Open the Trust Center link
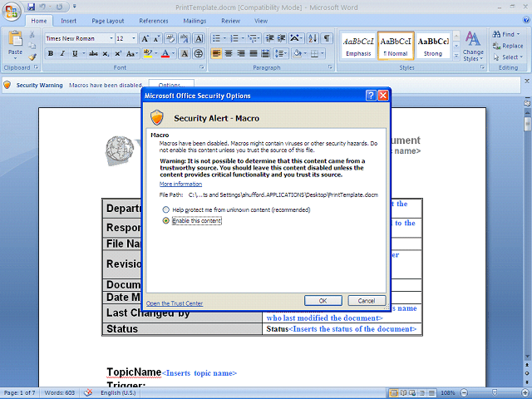The image size is (532, 399). click(175, 303)
